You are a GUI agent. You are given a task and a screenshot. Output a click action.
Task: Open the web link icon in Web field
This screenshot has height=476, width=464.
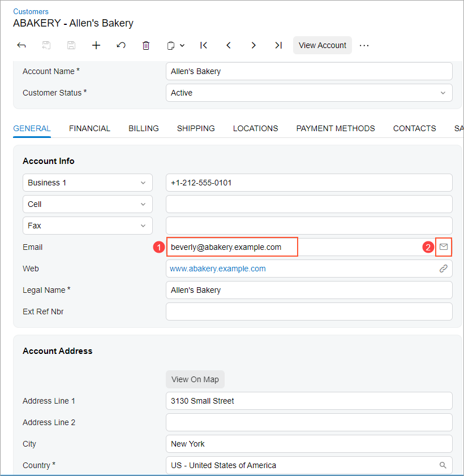tap(444, 269)
